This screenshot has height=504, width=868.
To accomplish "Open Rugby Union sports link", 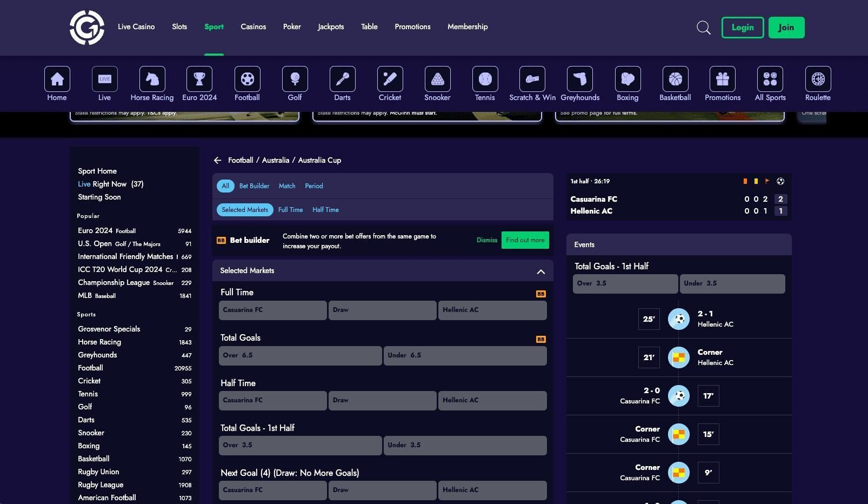I will [x=135, y=472].
